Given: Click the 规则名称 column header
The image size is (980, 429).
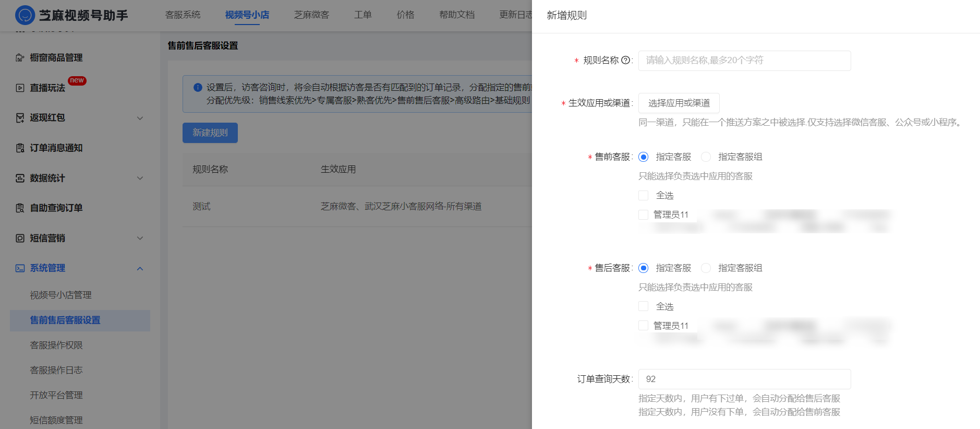Looking at the screenshot, I should coord(210,170).
